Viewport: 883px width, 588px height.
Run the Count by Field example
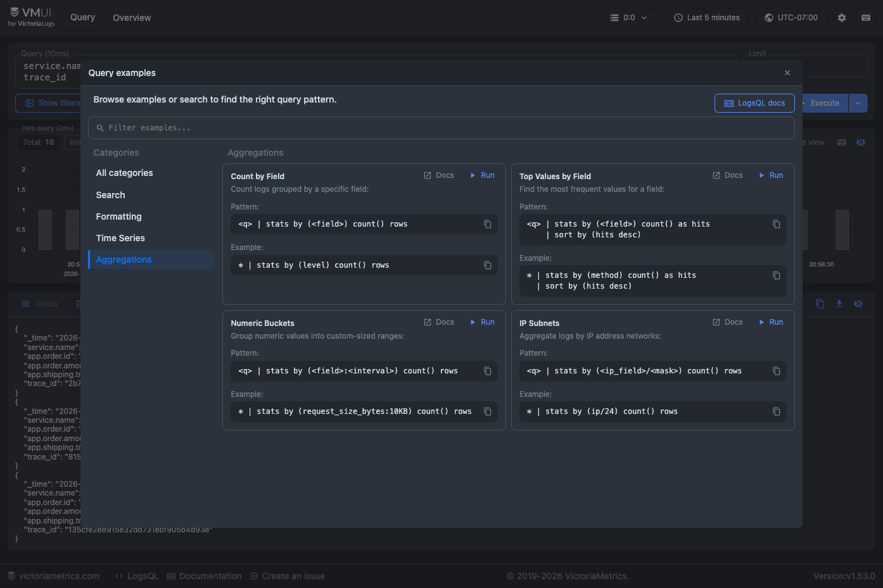(482, 175)
